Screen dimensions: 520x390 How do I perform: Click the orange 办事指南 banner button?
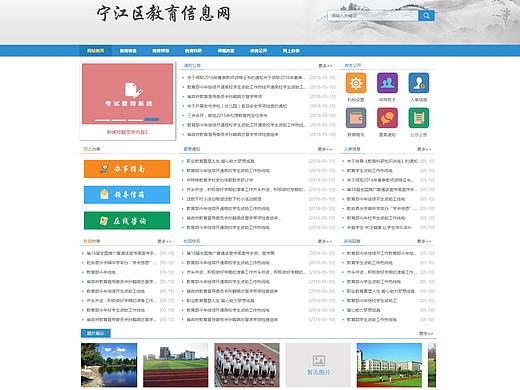click(x=127, y=169)
